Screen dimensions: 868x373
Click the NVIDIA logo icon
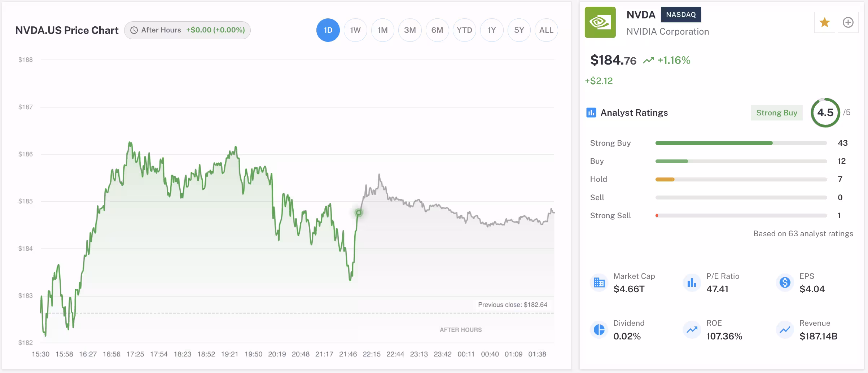(x=600, y=22)
